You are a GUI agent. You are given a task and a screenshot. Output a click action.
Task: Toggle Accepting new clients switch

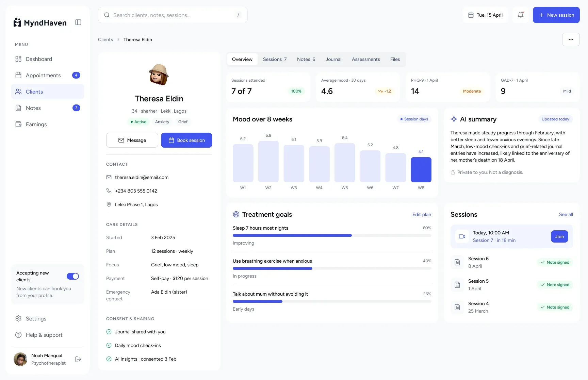pos(73,276)
